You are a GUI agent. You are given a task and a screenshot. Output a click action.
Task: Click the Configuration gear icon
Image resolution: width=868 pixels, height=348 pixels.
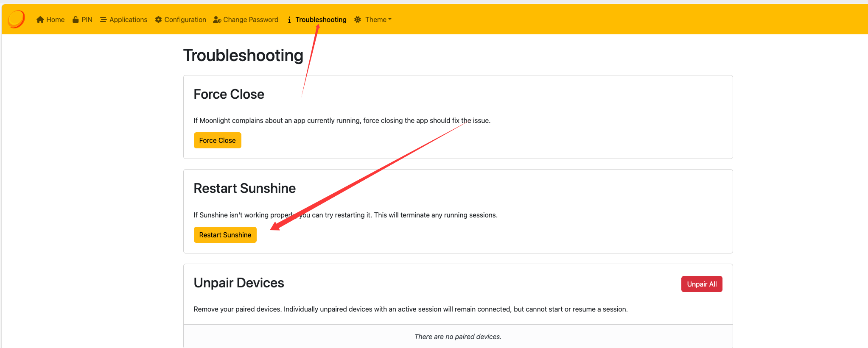pos(158,19)
